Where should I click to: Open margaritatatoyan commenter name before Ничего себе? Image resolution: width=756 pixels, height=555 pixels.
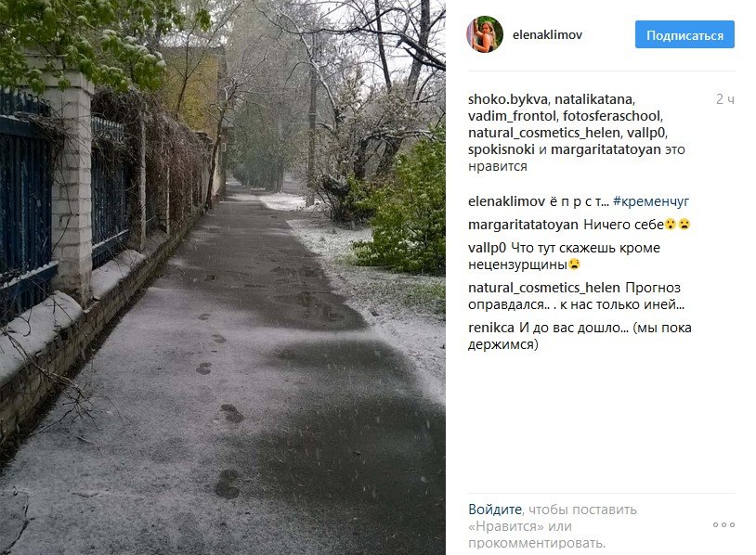click(523, 225)
